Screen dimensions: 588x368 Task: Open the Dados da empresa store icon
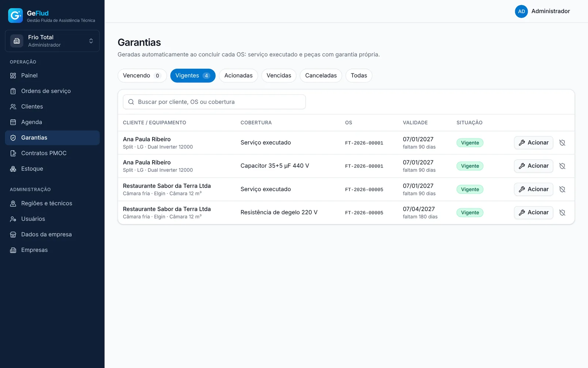tap(13, 234)
